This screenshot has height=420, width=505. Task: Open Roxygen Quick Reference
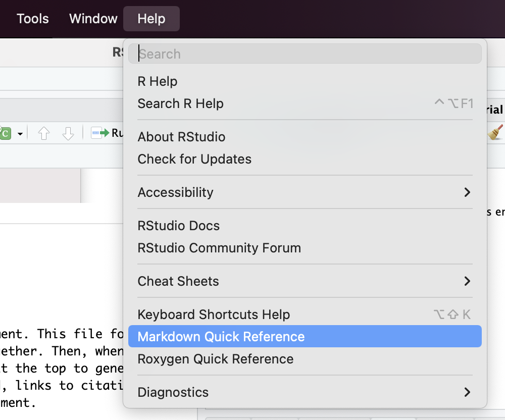[x=305, y=359]
